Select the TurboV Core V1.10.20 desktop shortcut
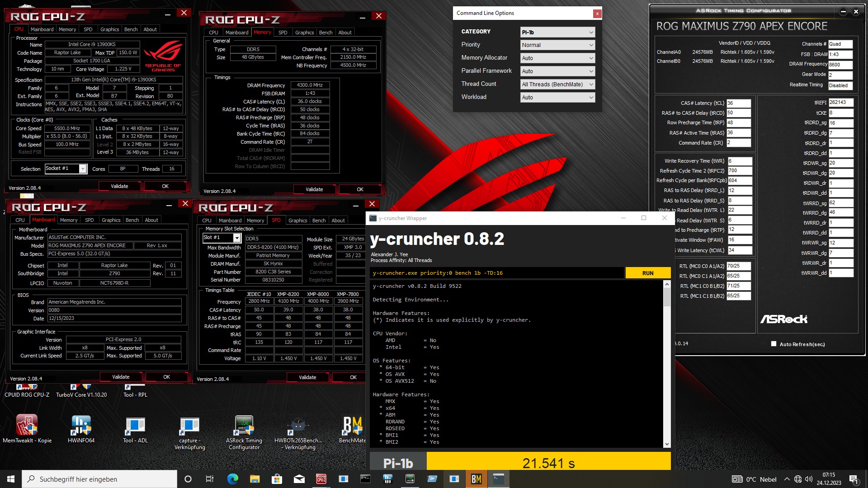Image resolution: width=868 pixels, height=488 pixels. point(81,391)
